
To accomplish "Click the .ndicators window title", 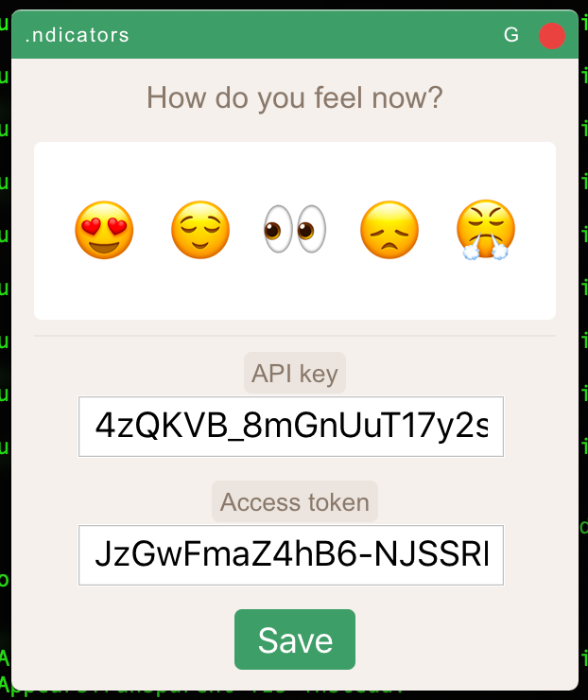I will tap(78, 35).
